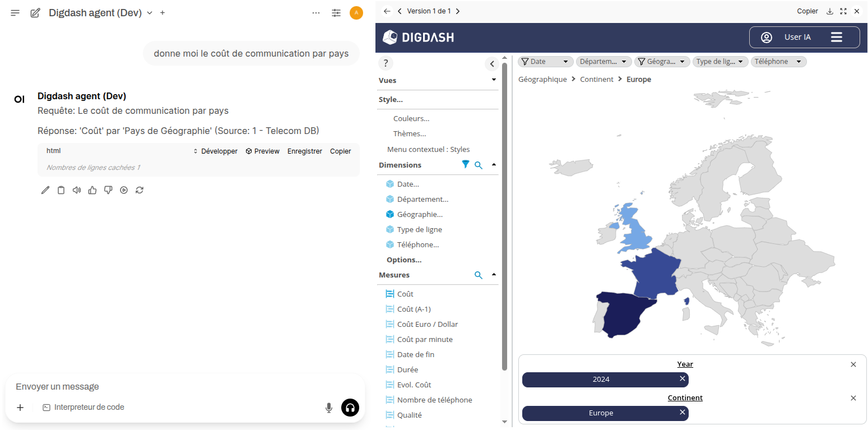868x430 pixels.
Task: Click the read aloud speaker icon
Action: point(77,190)
